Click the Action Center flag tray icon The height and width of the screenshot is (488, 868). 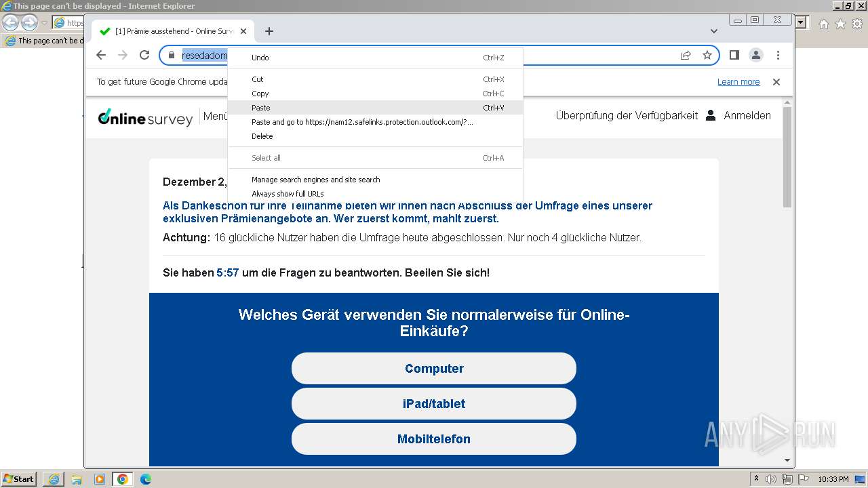click(x=804, y=479)
